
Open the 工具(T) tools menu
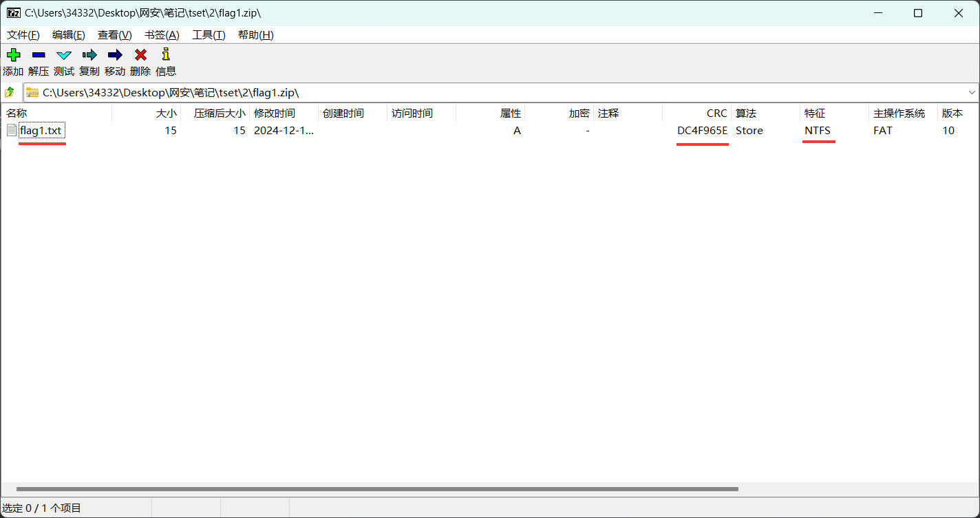pos(209,35)
